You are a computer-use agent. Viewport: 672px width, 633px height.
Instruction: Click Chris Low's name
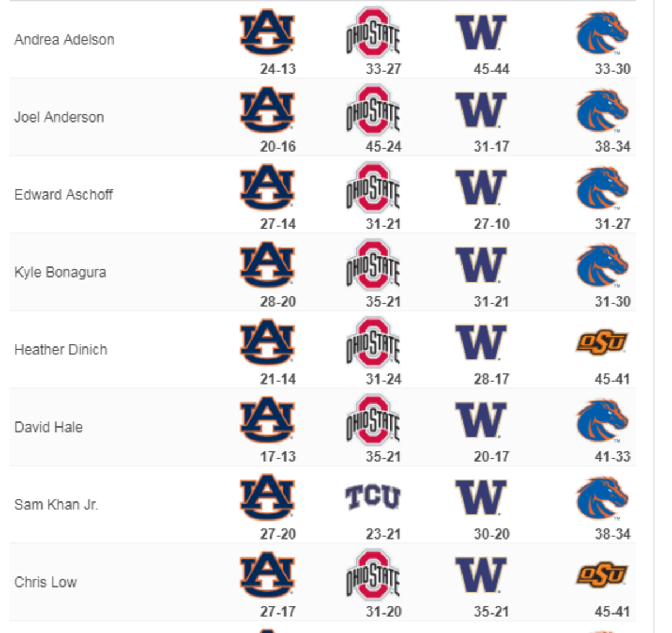(45, 583)
